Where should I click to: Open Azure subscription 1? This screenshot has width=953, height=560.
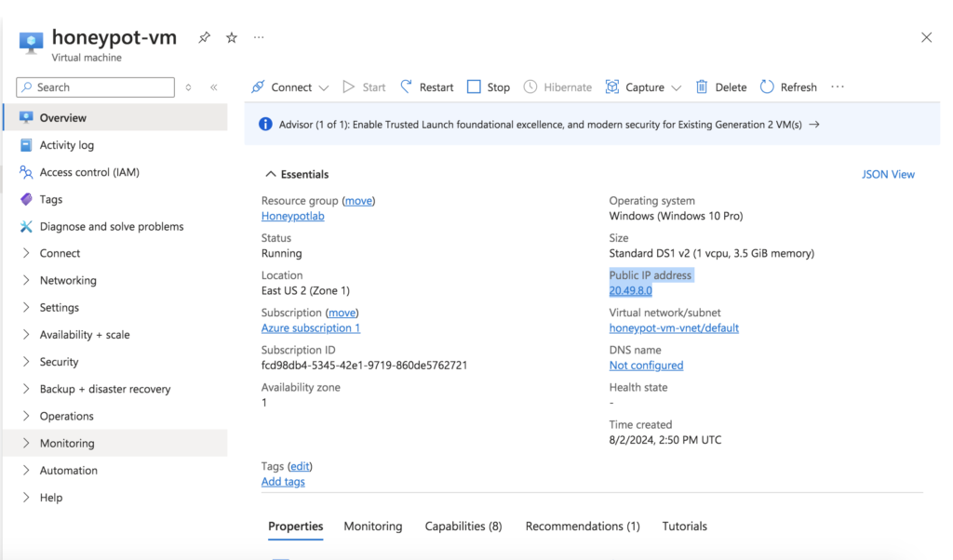tap(311, 328)
